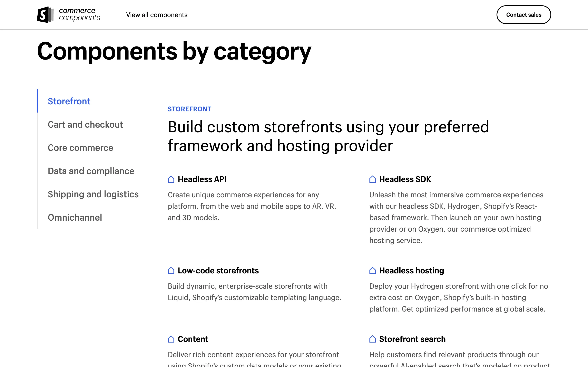Open the Core commerce category
This screenshot has width=588, height=367.
click(80, 148)
